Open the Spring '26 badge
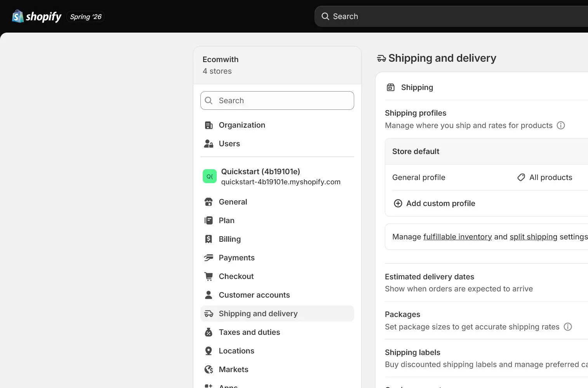 coord(85,17)
